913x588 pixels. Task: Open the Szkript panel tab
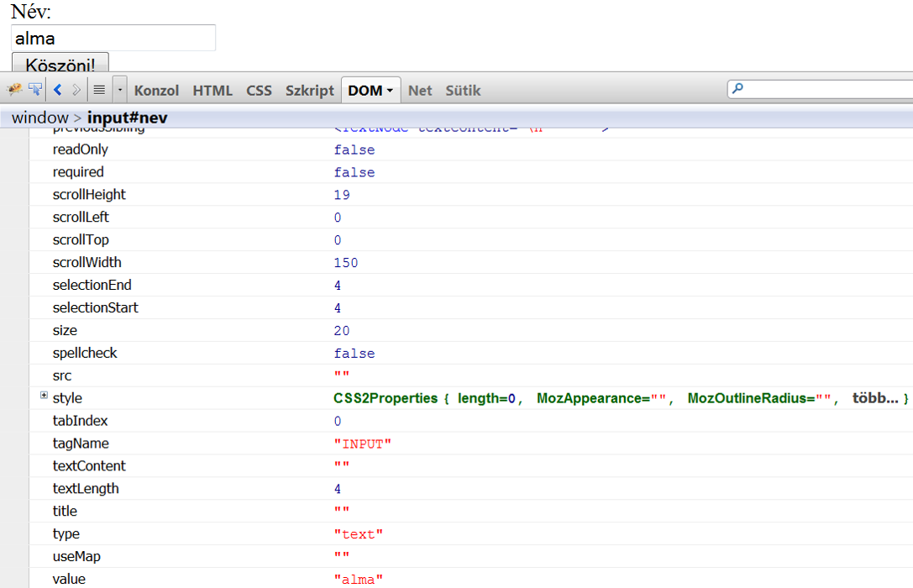point(309,91)
